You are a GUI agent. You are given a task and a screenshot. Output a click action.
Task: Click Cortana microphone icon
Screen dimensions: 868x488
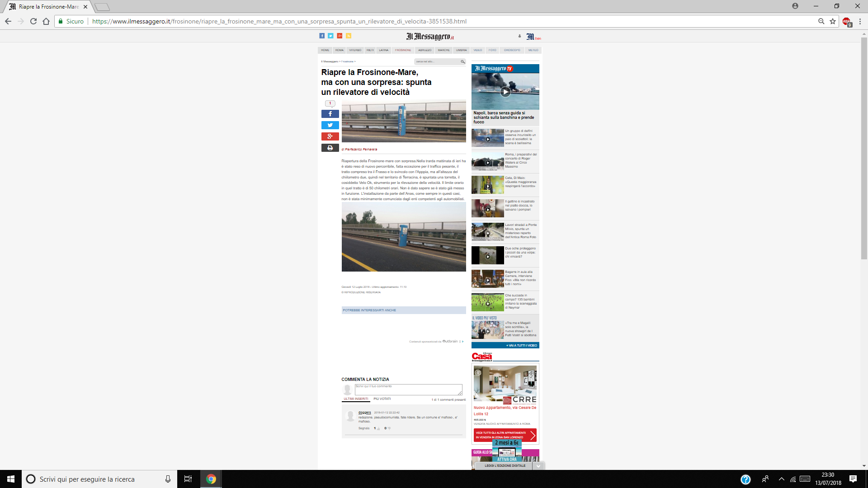(168, 479)
